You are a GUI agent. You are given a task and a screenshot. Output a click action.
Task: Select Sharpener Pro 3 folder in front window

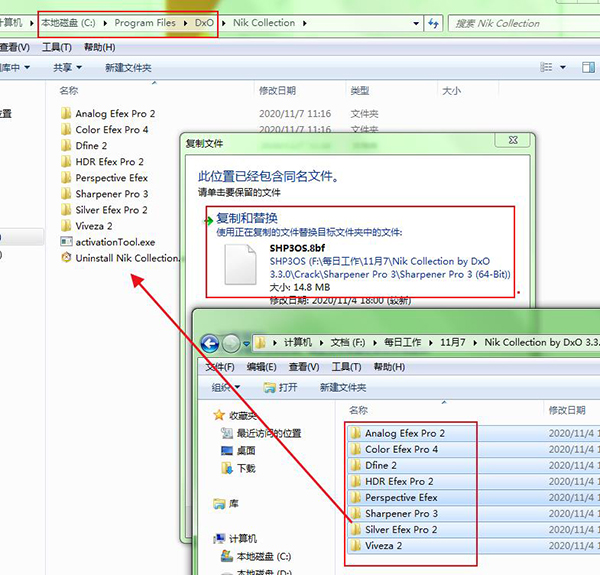tap(394, 513)
